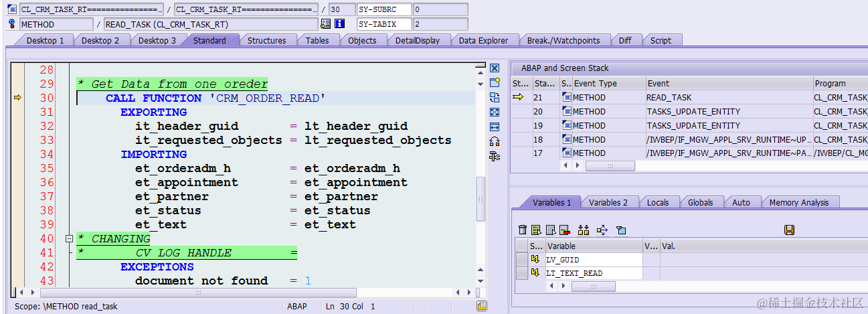The height and width of the screenshot is (314, 868).
Task: Open the Memory Analysis tab
Action: tap(799, 202)
